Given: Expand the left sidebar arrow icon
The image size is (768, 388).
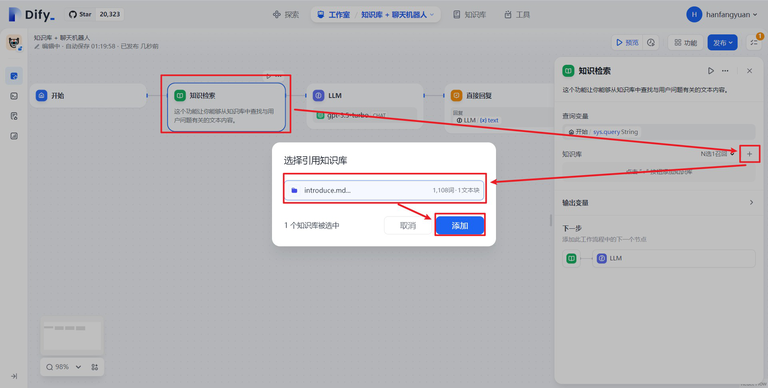Looking at the screenshot, I should pos(14,376).
